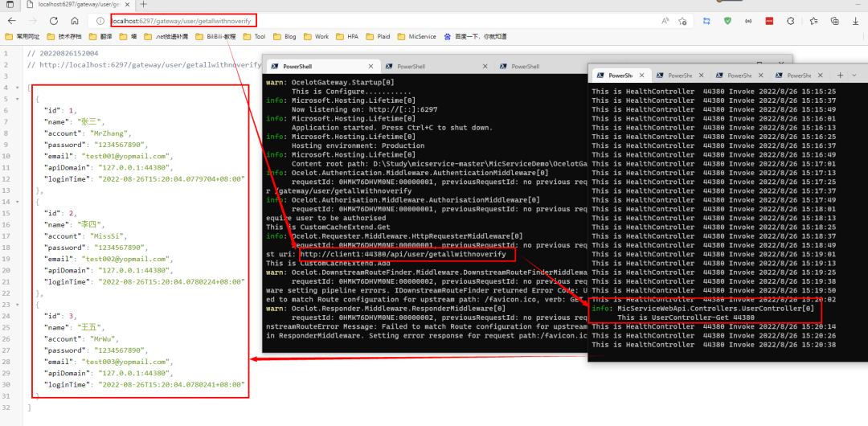Click the "test003@yopmail.com" email value
The image size is (868, 426).
[127, 362]
